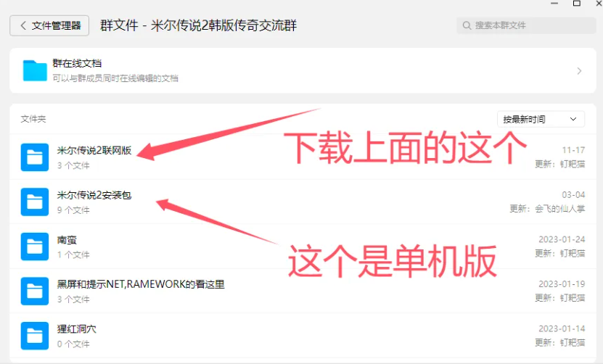Open the 米尔传说2安装包 folder icon

pyautogui.click(x=35, y=202)
